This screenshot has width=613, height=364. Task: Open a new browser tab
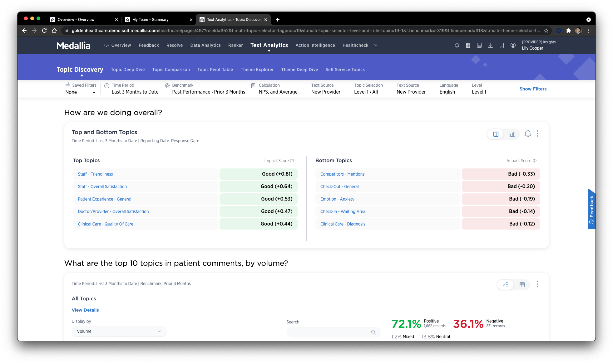pos(277,20)
